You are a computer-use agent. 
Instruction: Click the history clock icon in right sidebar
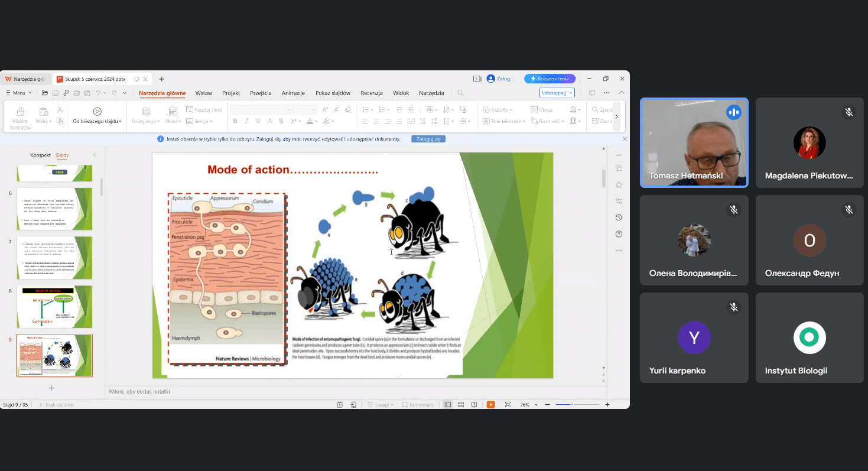pos(619,217)
